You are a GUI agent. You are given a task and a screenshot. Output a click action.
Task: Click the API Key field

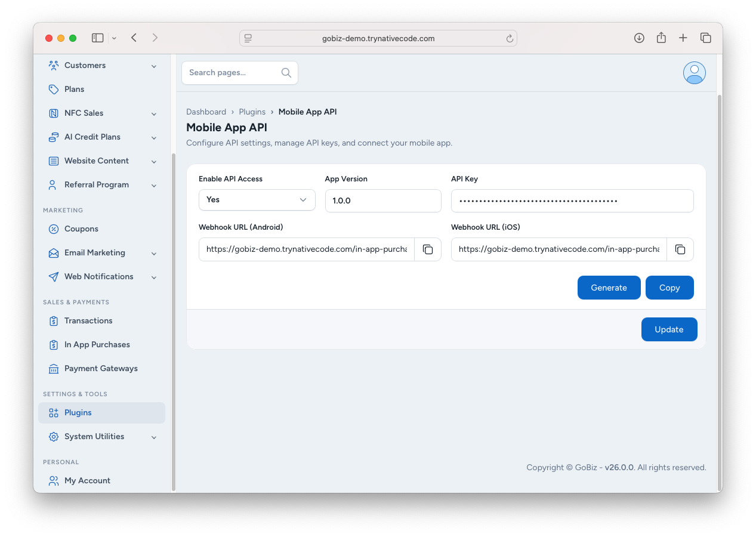click(x=572, y=201)
